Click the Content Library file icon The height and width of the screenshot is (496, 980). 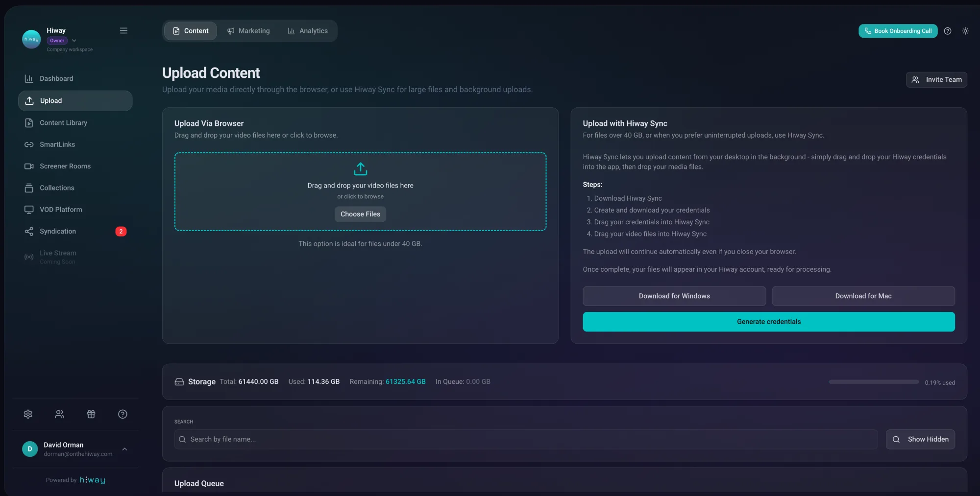pos(29,123)
